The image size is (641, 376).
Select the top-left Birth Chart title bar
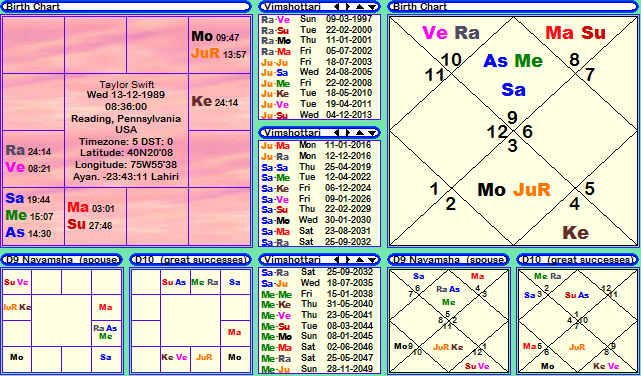pos(126,7)
